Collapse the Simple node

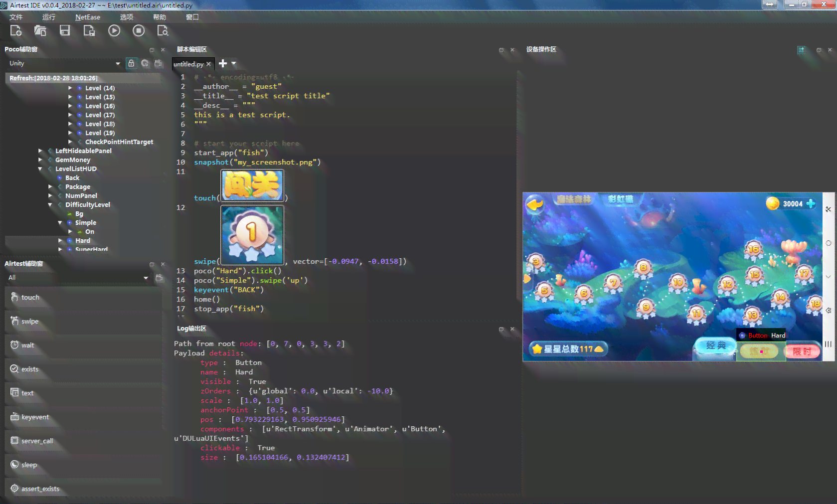click(x=60, y=223)
